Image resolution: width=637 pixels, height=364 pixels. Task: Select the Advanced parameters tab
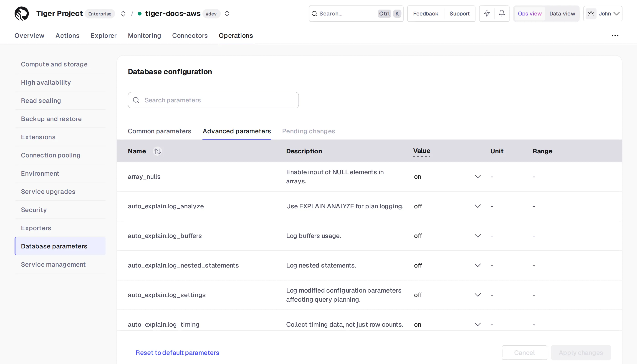[x=237, y=131]
